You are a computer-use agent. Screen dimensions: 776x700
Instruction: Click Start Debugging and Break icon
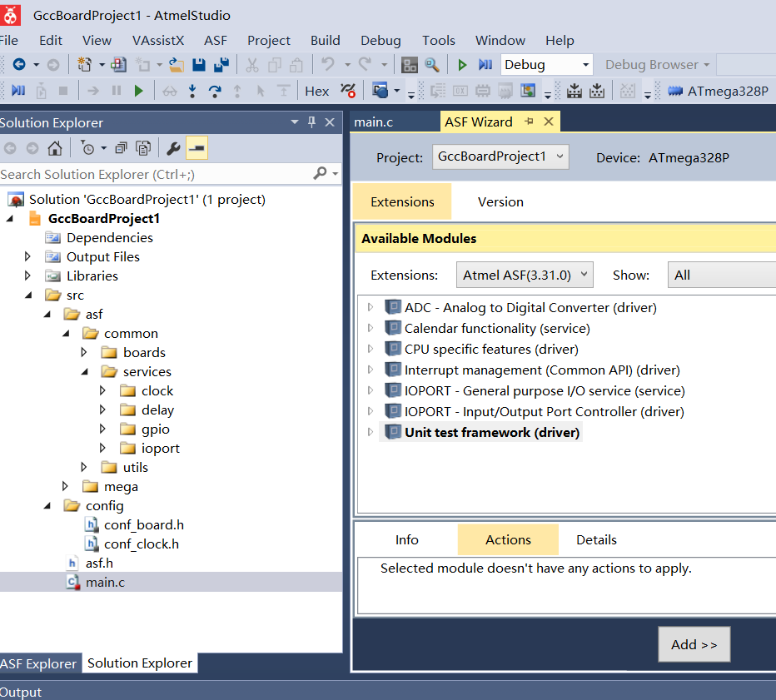pyautogui.click(x=485, y=65)
